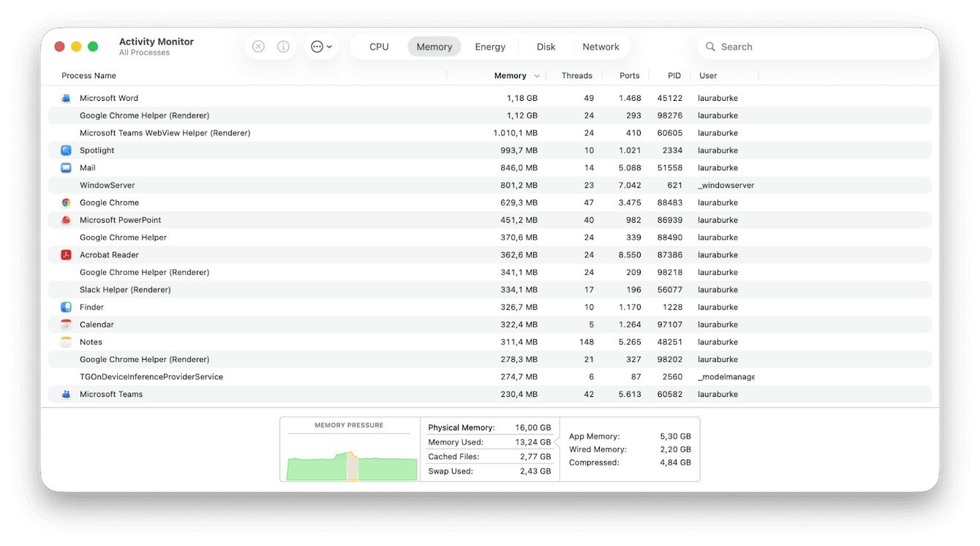The width and height of the screenshot is (980, 546).
Task: Select the Mail app icon
Action: 64,167
